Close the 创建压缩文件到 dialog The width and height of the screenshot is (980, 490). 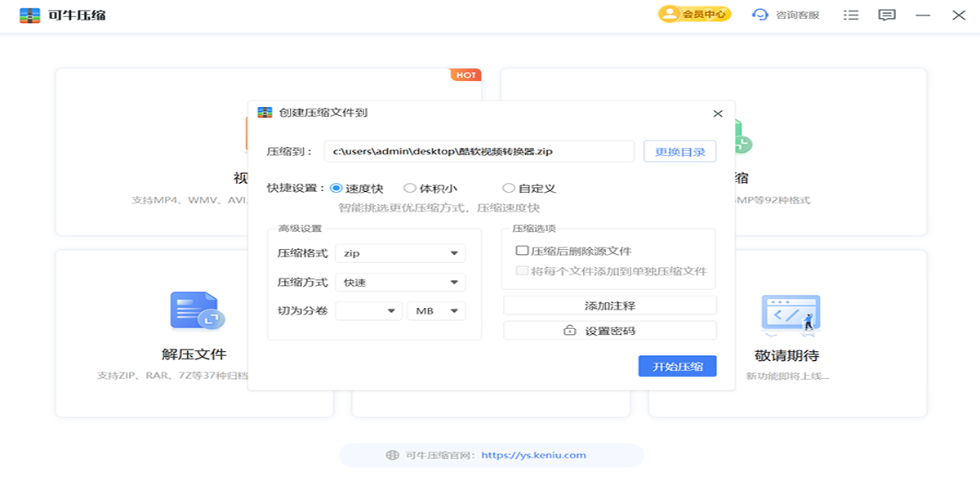718,114
